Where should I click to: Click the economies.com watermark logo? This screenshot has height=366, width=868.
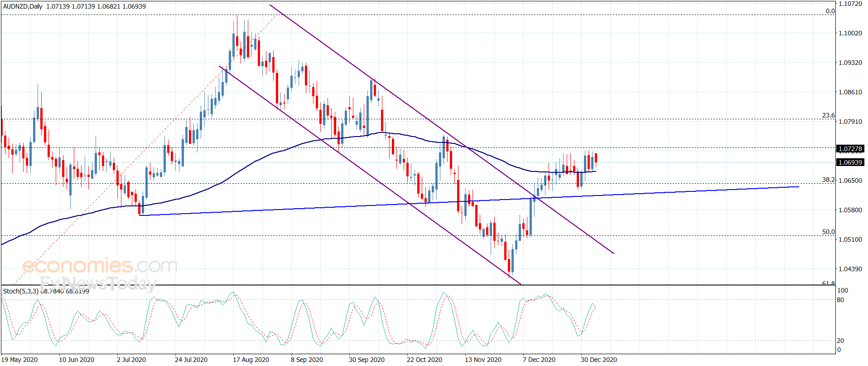(100, 265)
